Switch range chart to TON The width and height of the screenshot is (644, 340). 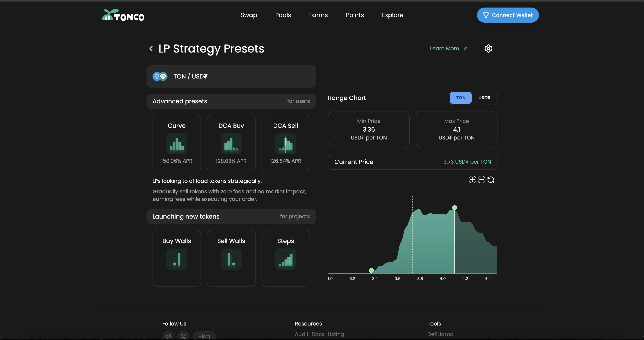[x=461, y=98]
